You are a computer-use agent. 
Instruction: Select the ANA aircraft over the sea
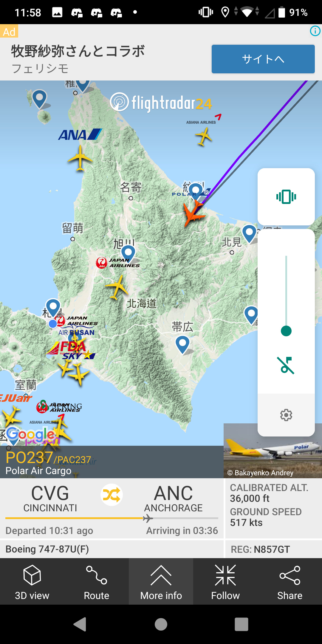pyautogui.click(x=80, y=158)
